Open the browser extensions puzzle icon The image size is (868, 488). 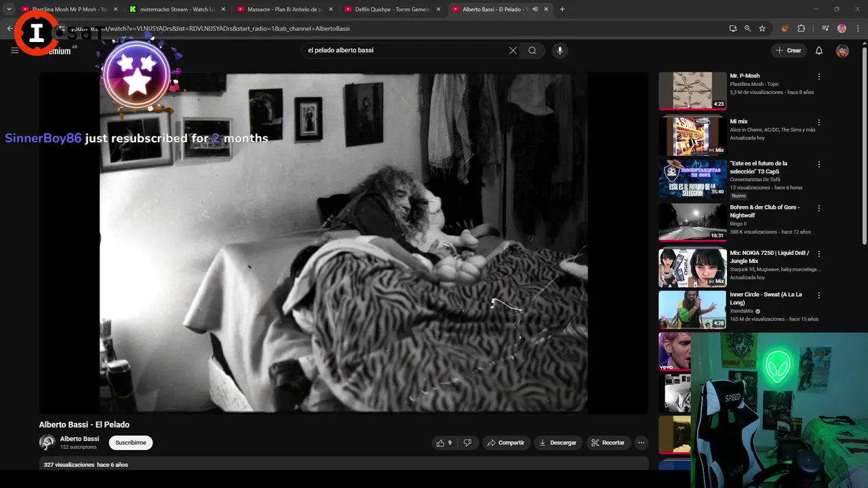(x=801, y=28)
